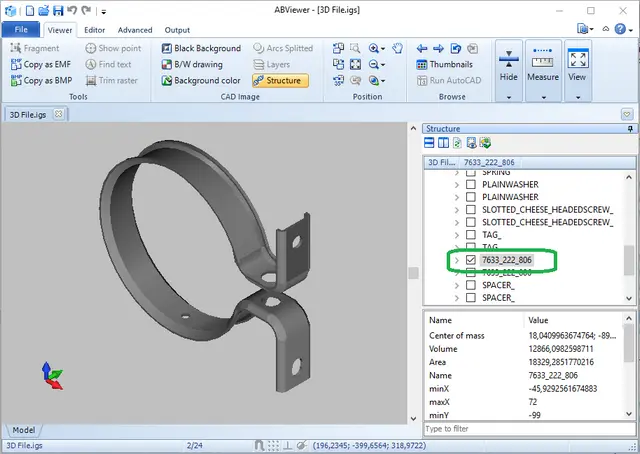Viewport: 640px width, 454px height.
Task: Redo the last undone action
Action: click(86, 10)
